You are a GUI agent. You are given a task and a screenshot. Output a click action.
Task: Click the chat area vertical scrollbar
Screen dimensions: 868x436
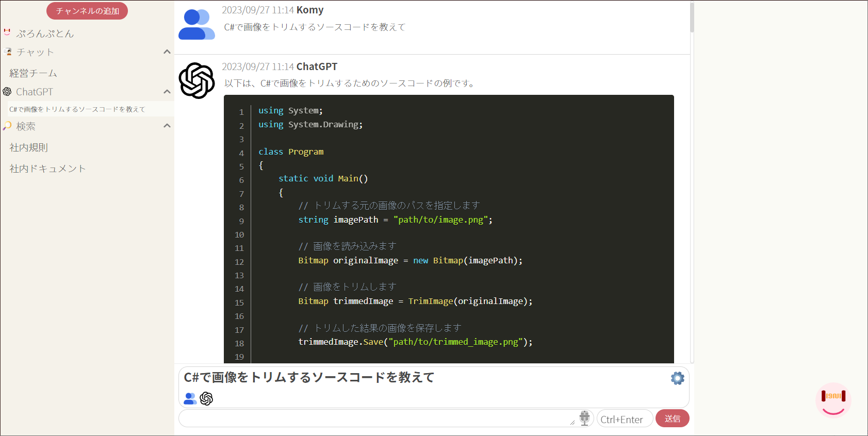[692, 181]
